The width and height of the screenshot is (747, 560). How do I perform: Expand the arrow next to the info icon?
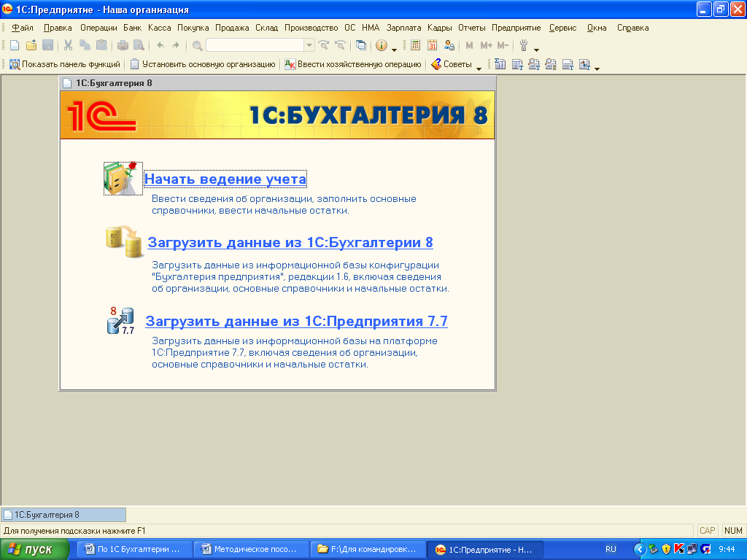(394, 50)
